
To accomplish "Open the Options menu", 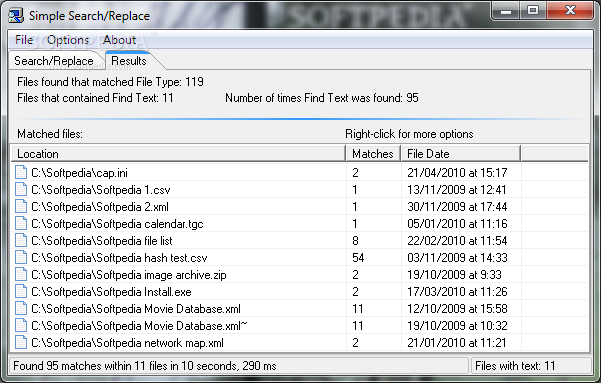I will tap(68, 40).
